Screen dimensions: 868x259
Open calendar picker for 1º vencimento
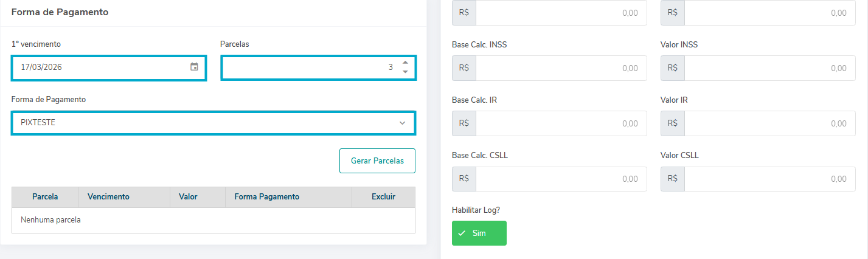194,67
